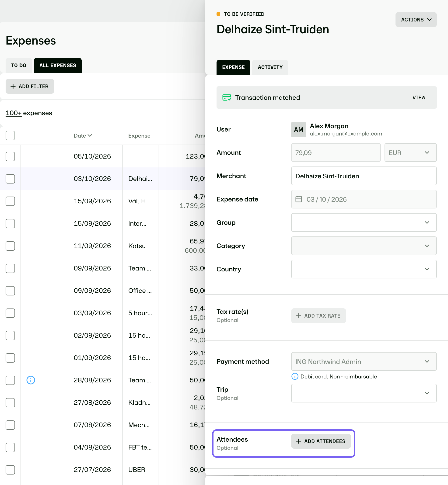This screenshot has width=448, height=485.
Task: Expand the Trip dropdown
Action: 364,393
